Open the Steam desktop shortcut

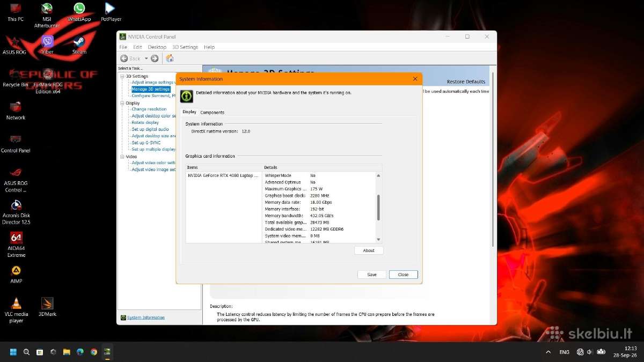tap(79, 45)
